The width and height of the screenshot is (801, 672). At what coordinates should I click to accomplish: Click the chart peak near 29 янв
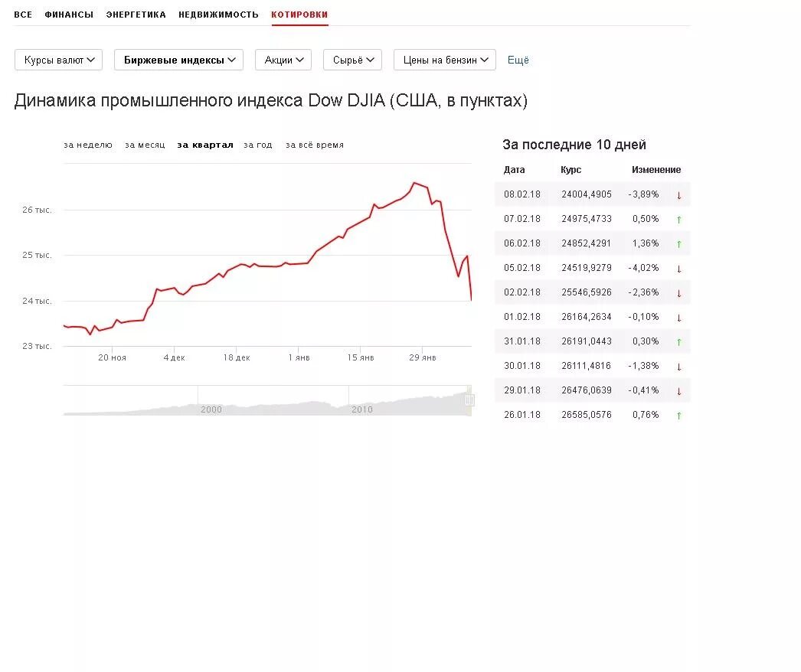click(414, 183)
